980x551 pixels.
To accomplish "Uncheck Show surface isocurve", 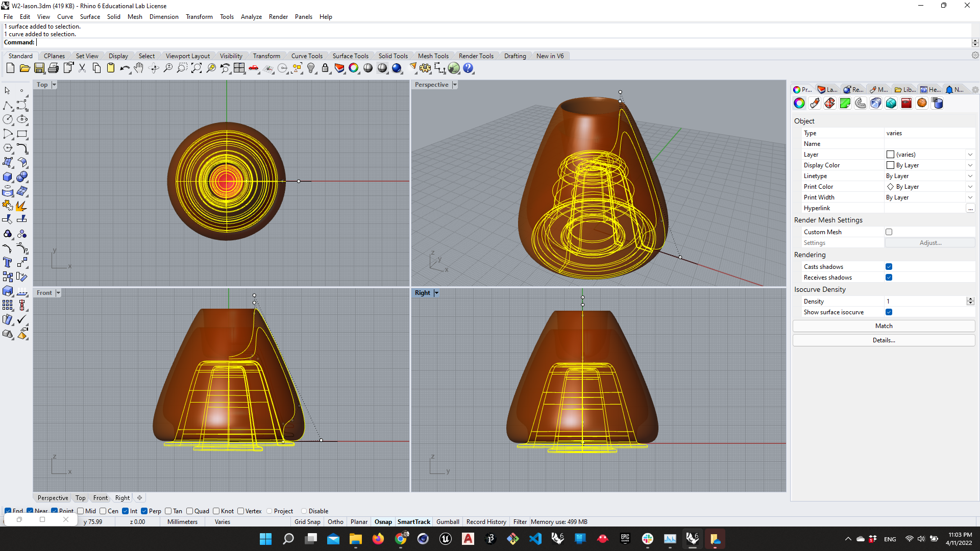I will point(889,312).
